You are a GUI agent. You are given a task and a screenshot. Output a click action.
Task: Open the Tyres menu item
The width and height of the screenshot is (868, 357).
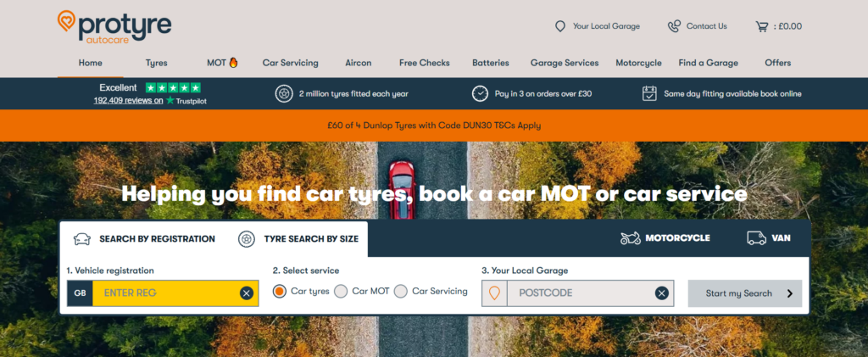156,63
